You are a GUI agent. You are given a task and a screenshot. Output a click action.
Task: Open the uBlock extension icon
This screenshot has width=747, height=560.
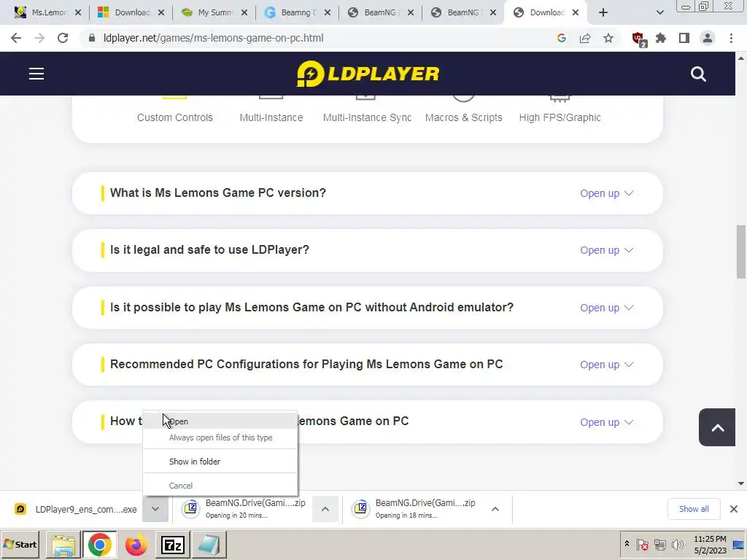coord(638,39)
